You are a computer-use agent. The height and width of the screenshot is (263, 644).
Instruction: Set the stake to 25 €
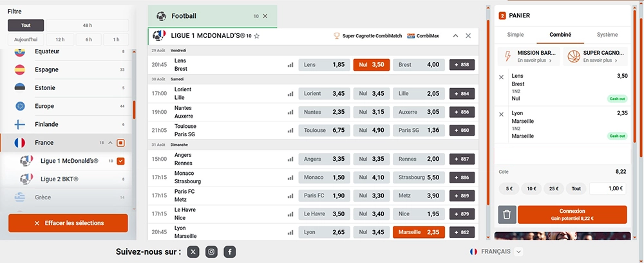pos(554,189)
